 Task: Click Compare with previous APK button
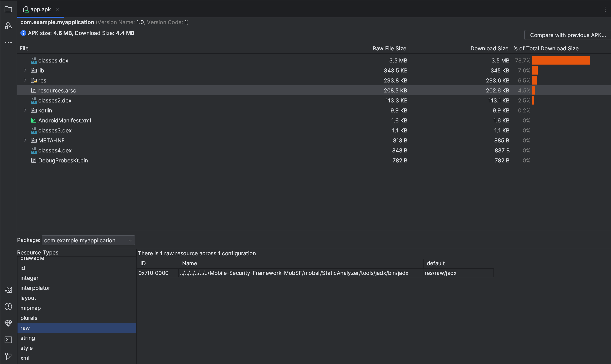tap(568, 35)
